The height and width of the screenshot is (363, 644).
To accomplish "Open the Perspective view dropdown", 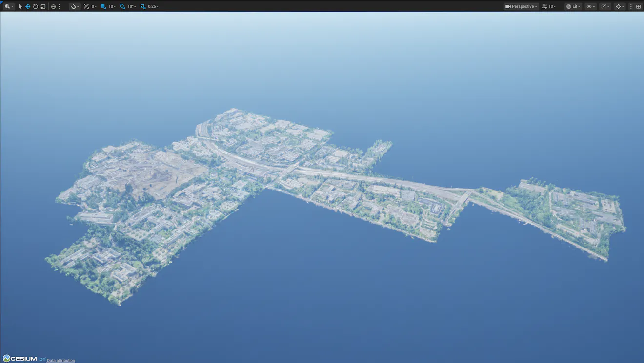I will (521, 6).
